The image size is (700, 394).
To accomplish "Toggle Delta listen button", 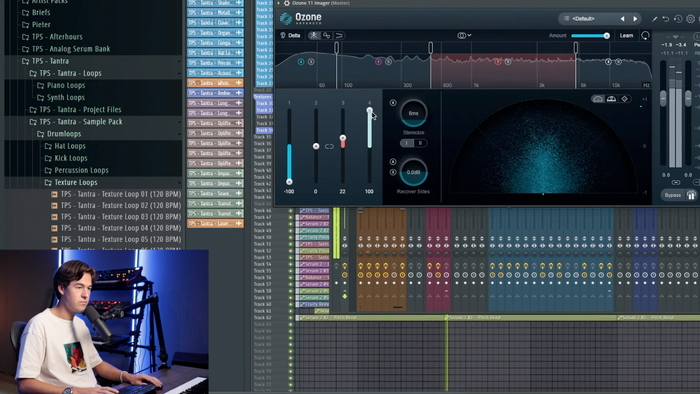I will [x=290, y=35].
